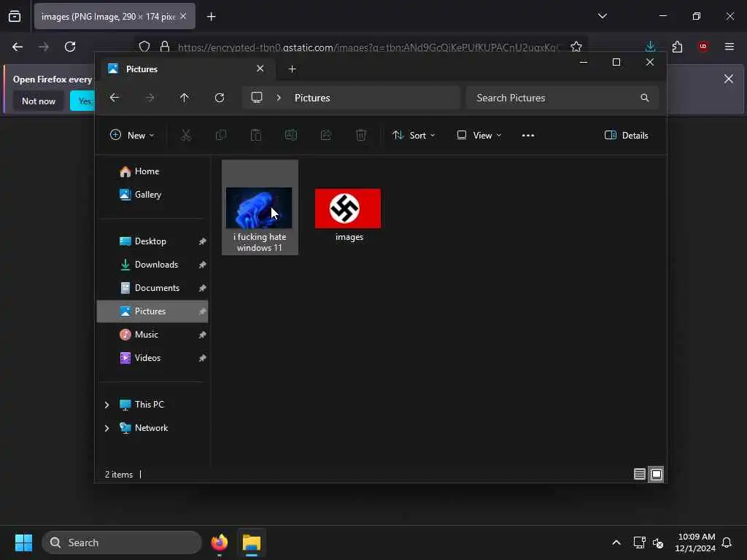Click the Rename icon in Explorer toolbar

click(291, 136)
